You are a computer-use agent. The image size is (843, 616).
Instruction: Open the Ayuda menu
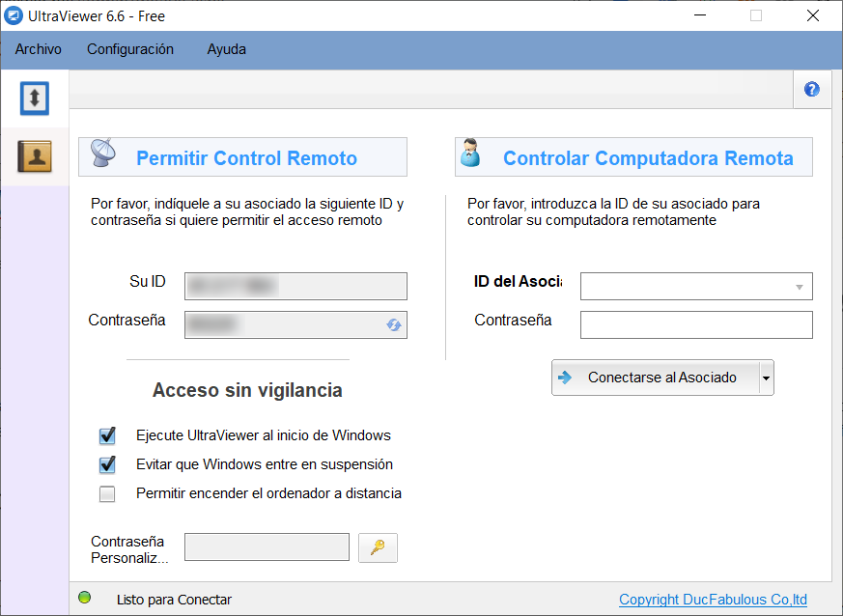[226, 49]
